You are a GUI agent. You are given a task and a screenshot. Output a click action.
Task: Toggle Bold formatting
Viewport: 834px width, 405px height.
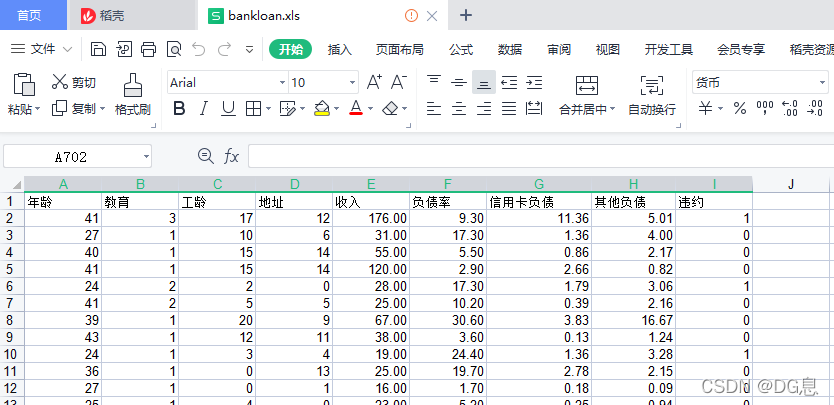(179, 109)
